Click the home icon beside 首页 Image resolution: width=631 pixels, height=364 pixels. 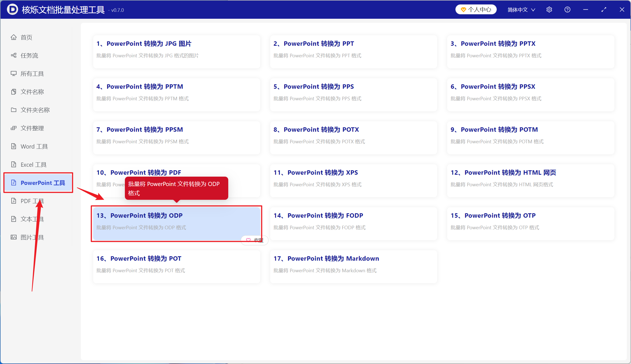tap(14, 37)
